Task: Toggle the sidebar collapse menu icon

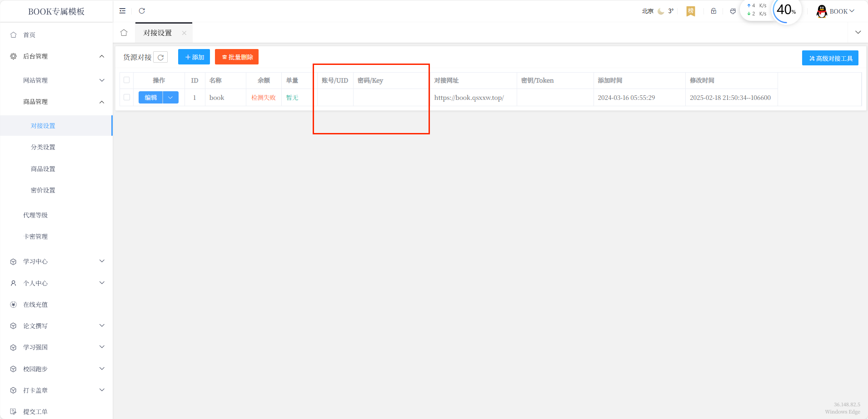Action: (x=122, y=11)
